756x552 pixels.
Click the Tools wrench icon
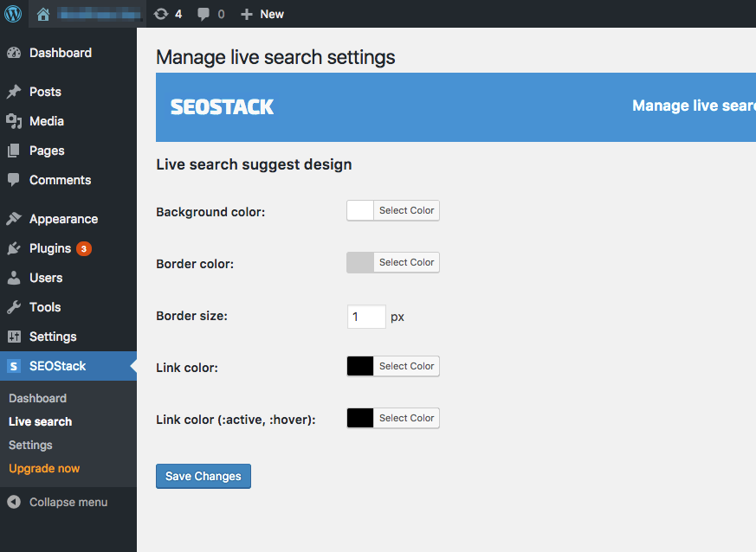coord(14,307)
